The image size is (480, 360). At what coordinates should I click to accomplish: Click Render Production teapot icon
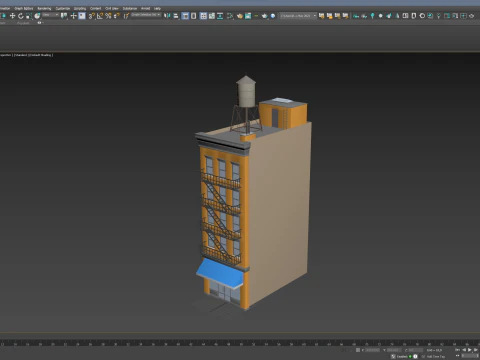pyautogui.click(x=265, y=16)
